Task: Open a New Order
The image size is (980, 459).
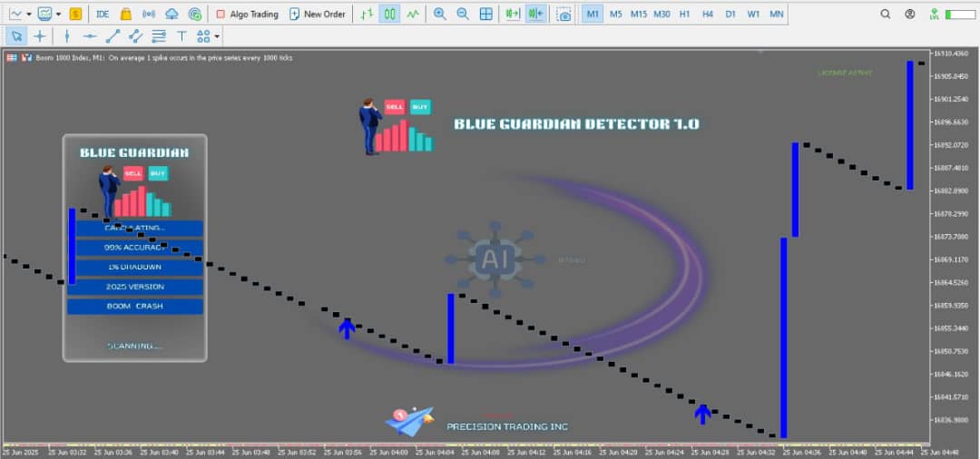Action: pos(317,14)
